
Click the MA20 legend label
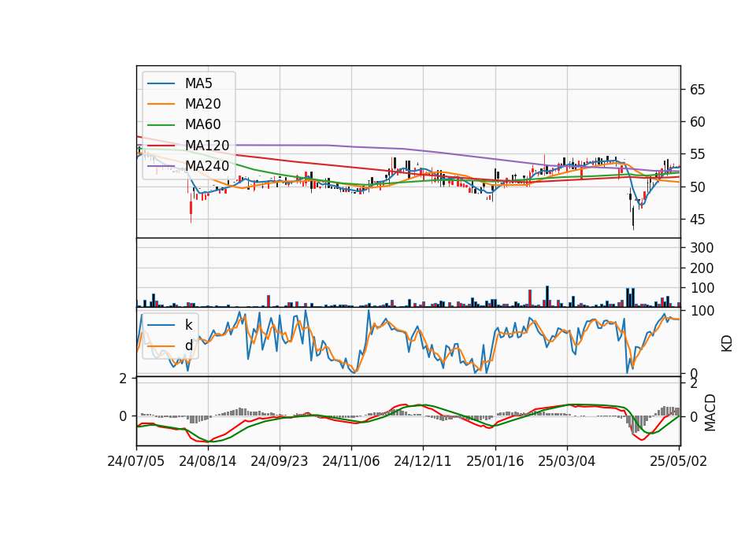[x=202, y=104]
